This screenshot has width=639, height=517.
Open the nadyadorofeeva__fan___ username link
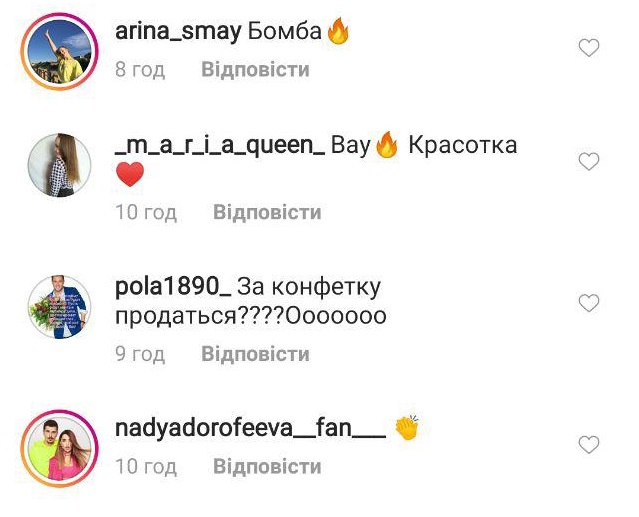251,429
